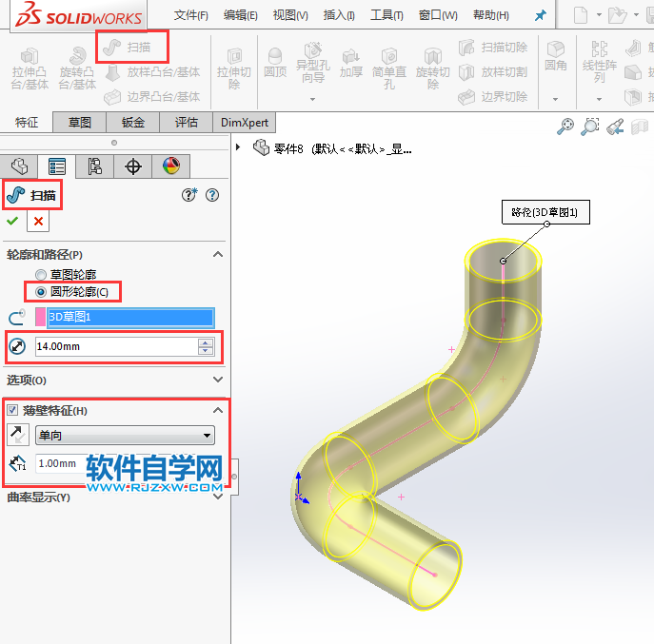This screenshot has height=644, width=654.
Task: Confirm sweep with green checkmark
Action: (x=12, y=221)
